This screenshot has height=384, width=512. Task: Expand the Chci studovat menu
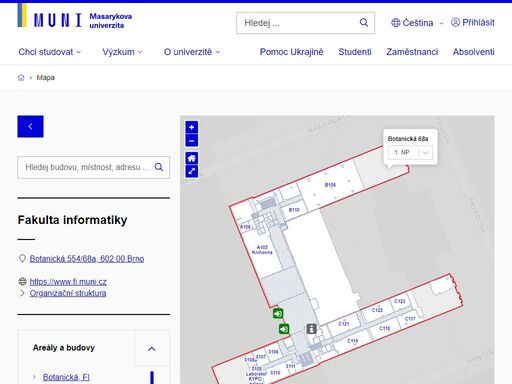(50, 52)
